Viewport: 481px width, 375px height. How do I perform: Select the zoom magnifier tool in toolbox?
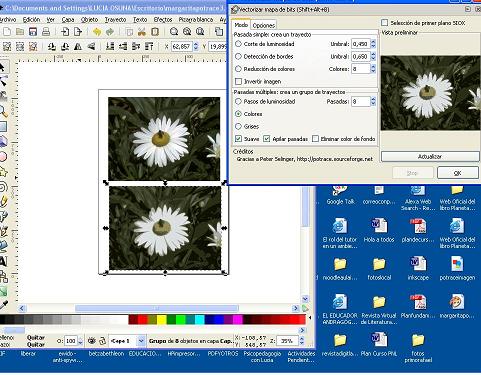tap(3, 111)
